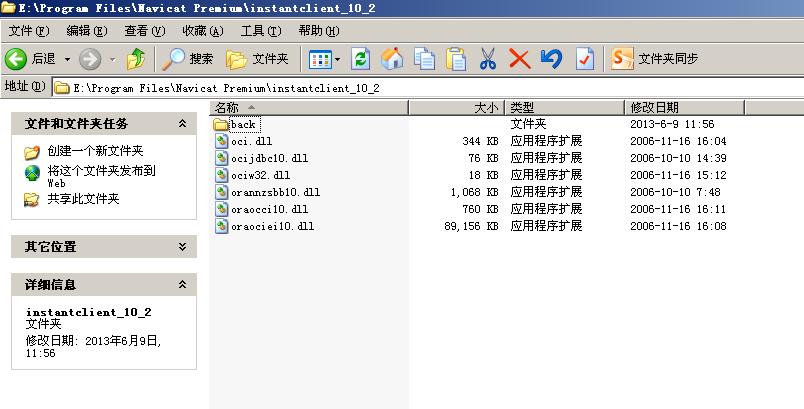Toggle the Folders (文件夹) tree pane
Viewport: 804px width, 409px height.
point(257,59)
